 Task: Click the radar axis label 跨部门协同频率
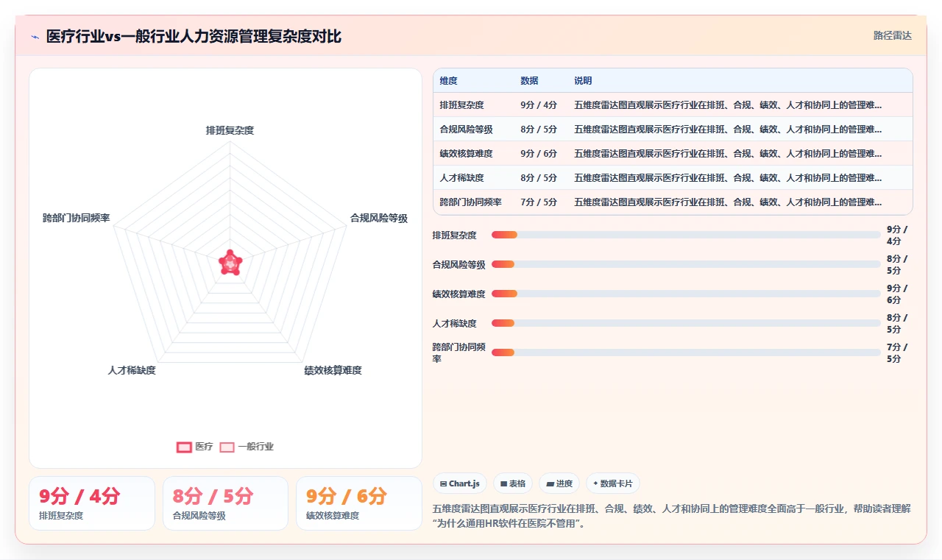(77, 218)
